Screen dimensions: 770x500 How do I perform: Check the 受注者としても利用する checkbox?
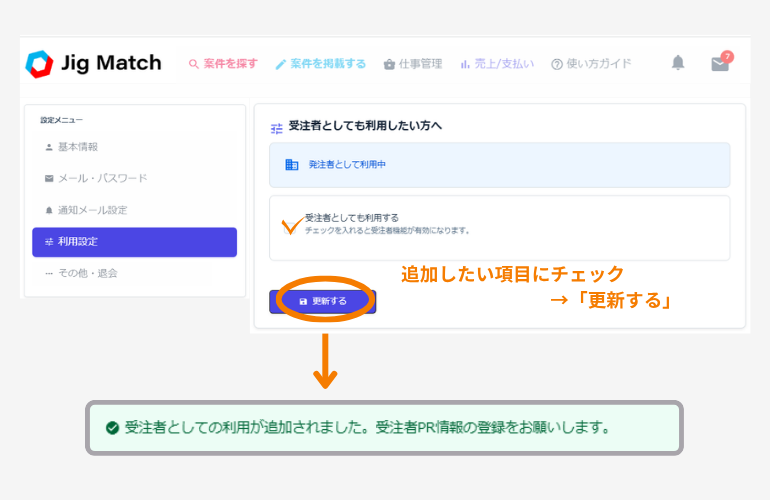pyautogui.click(x=290, y=228)
